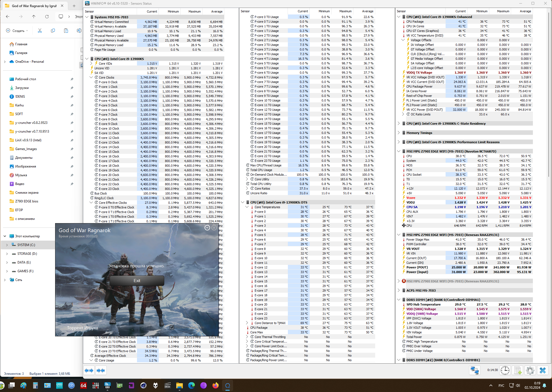Click the collapse columns arrows button
Viewport: 552px width, 392px height.
(101, 370)
